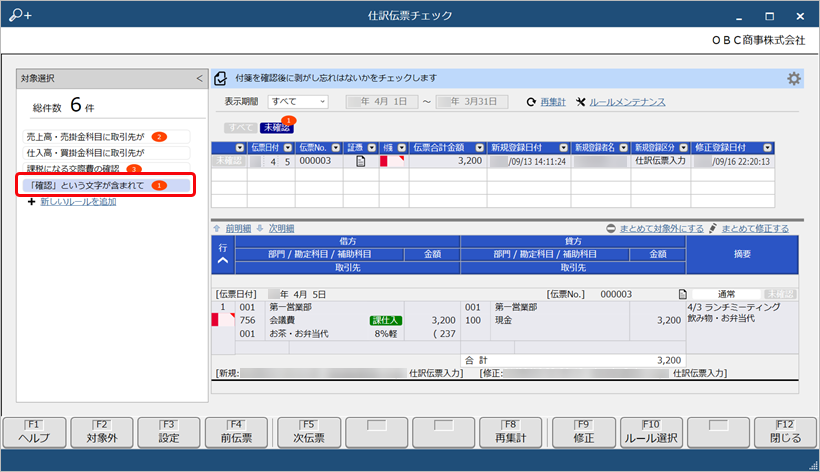Viewport: 820px width, 472px height.
Task: Open filter dropdown on 伝票日付 column
Action: (x=288, y=148)
